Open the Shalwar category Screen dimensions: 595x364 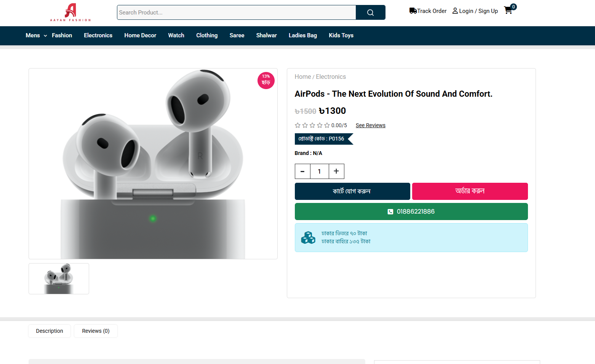click(x=266, y=35)
